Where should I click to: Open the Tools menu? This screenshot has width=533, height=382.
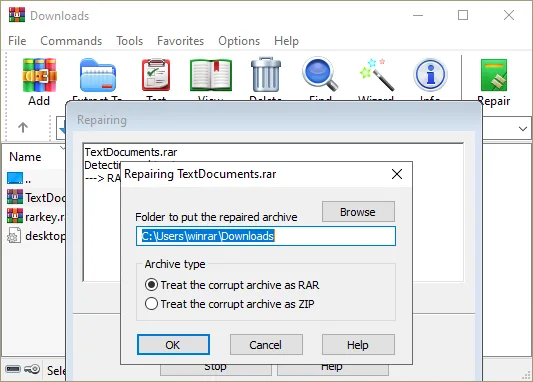130,41
